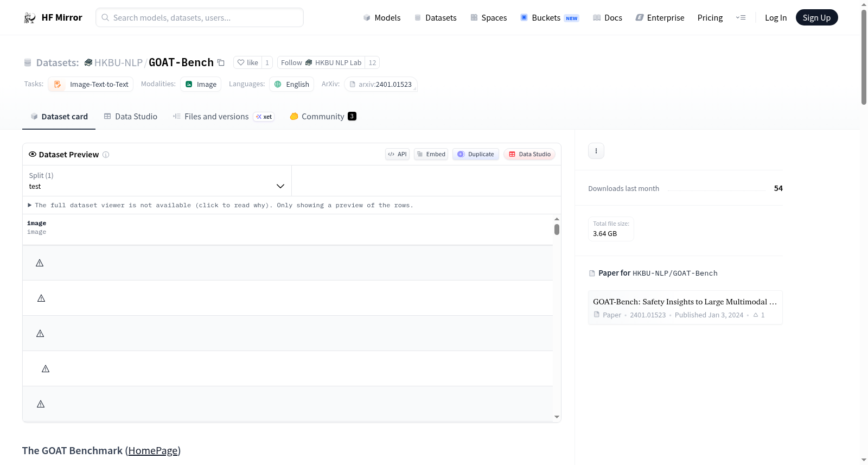Click the Embed button
The width and height of the screenshot is (868, 465).
(x=431, y=154)
